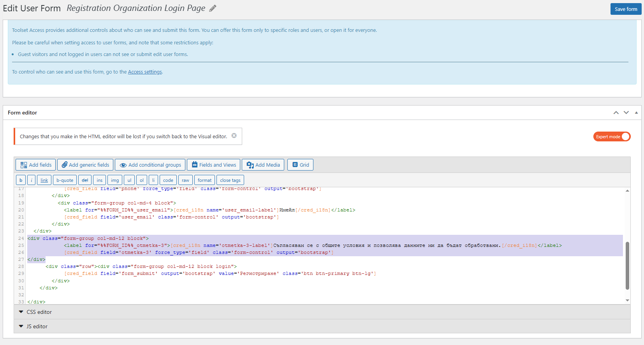
Task: Open Add generic fields
Action: 85,165
